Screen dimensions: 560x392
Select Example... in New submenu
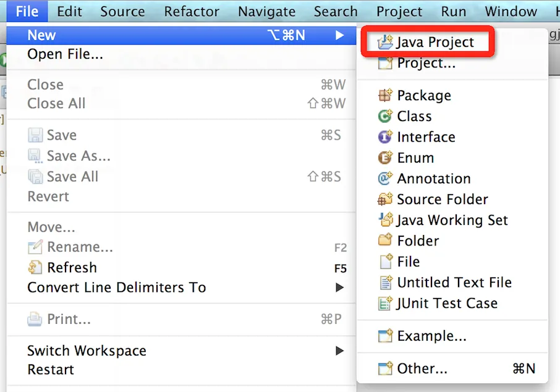coord(431,336)
